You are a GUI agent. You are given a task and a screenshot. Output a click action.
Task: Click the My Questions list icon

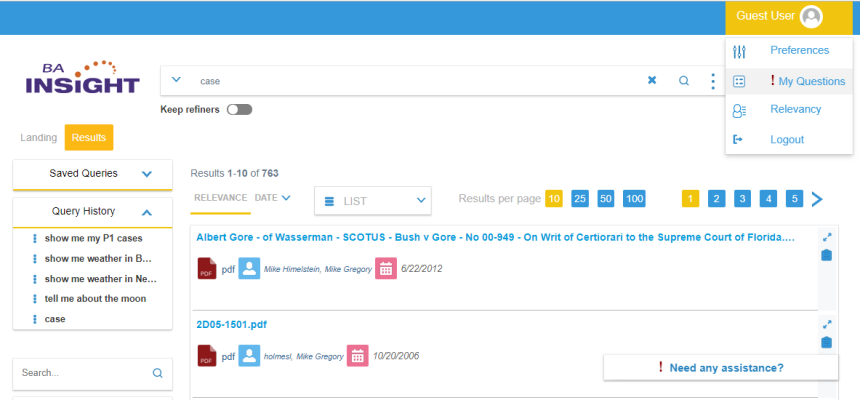coord(739,82)
